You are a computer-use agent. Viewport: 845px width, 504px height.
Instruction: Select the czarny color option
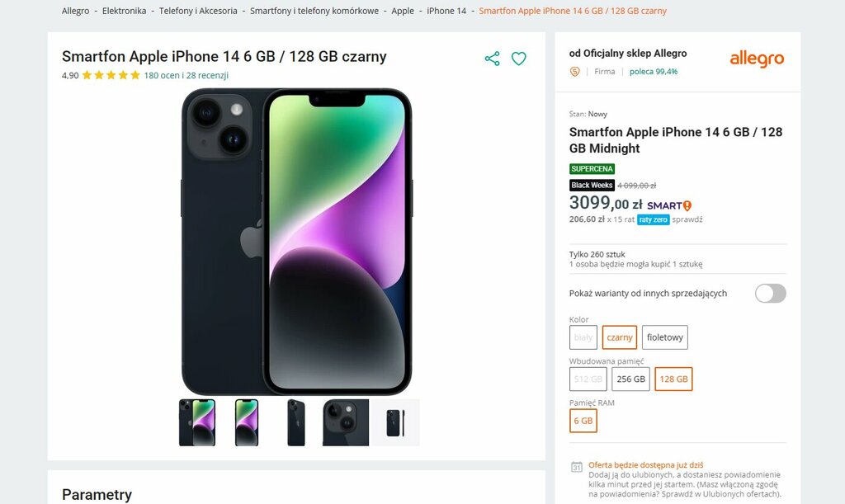(x=620, y=337)
